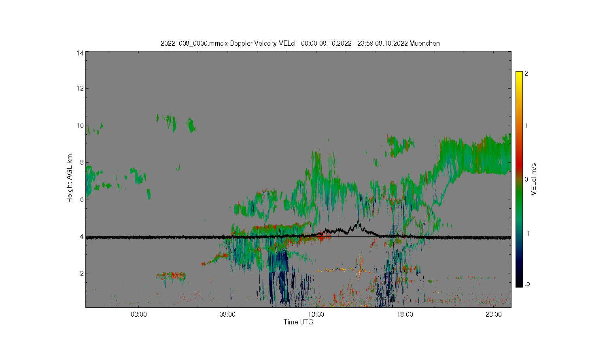Click the 23:00 time tick label
Image resolution: width=607 pixels, height=364 pixels.
tap(494, 315)
